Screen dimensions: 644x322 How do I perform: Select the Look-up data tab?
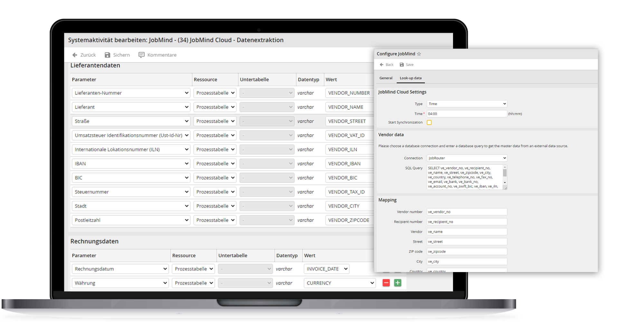click(x=411, y=78)
